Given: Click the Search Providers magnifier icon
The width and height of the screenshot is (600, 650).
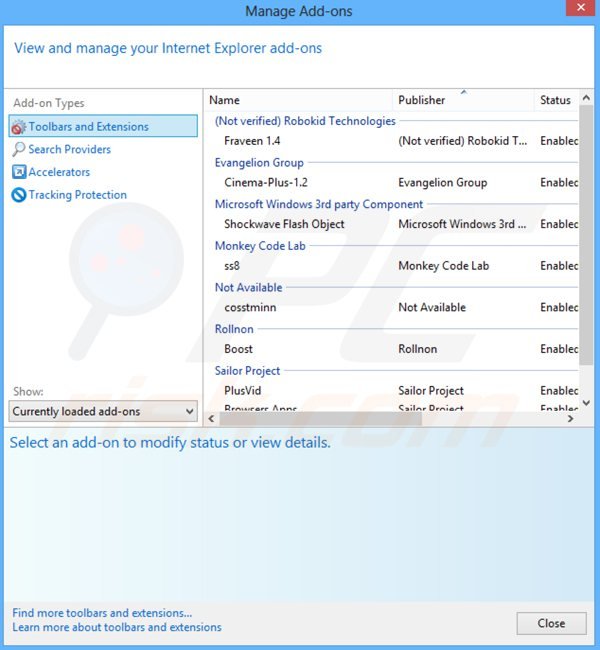Looking at the screenshot, I should pos(19,149).
